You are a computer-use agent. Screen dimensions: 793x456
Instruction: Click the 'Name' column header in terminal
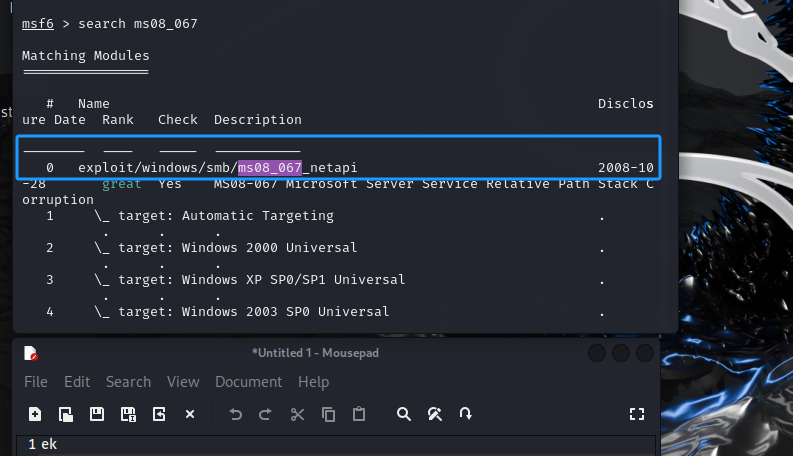(x=94, y=104)
